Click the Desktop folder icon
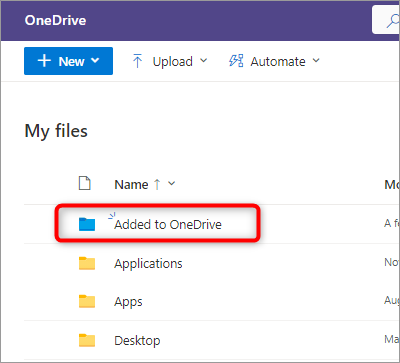Viewport: 400px width, 363px height. (x=87, y=340)
